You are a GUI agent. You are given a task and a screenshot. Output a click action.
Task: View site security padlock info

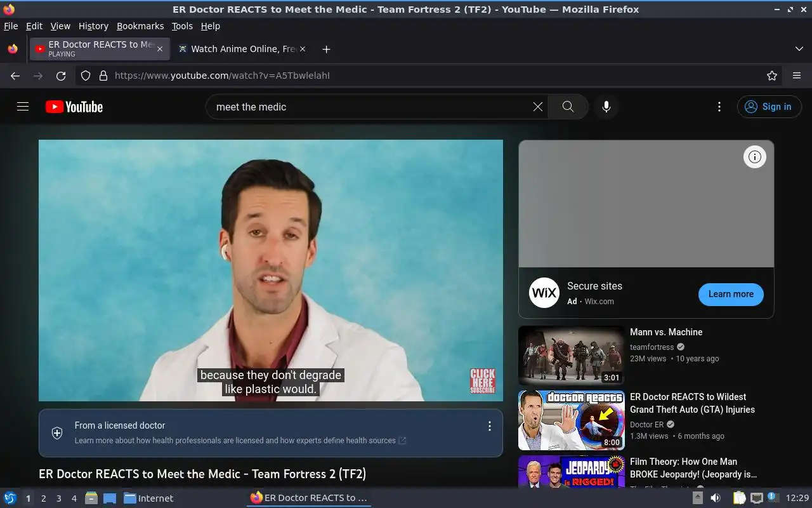point(103,76)
